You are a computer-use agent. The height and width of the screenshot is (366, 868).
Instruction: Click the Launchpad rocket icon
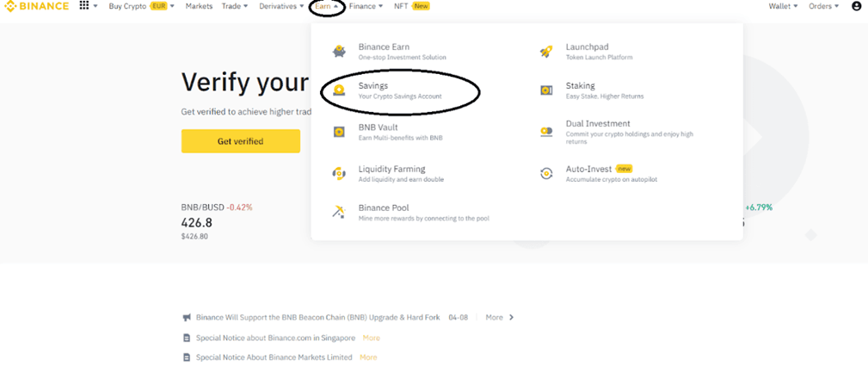(x=546, y=52)
